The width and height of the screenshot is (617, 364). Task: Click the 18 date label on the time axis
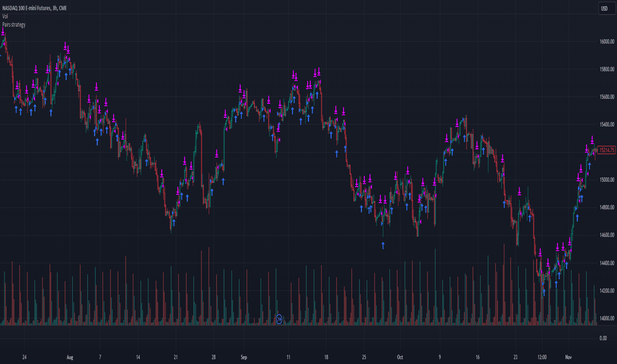[x=326, y=357]
